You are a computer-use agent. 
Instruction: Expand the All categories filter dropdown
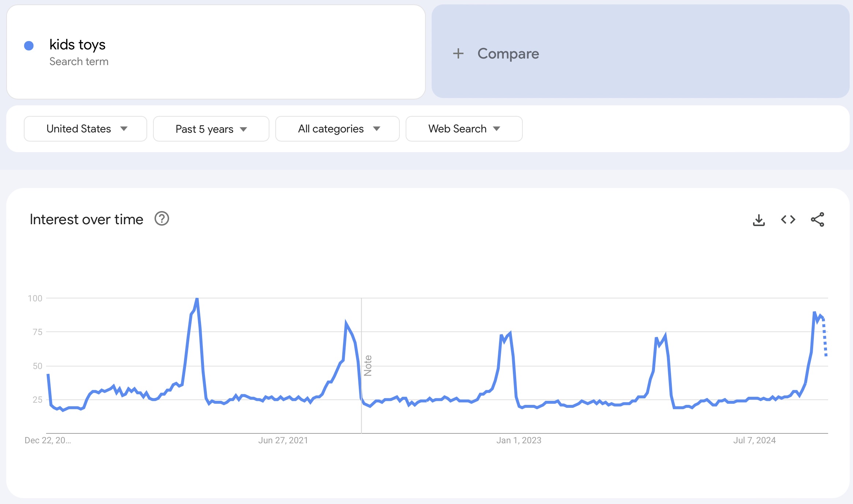click(x=337, y=128)
